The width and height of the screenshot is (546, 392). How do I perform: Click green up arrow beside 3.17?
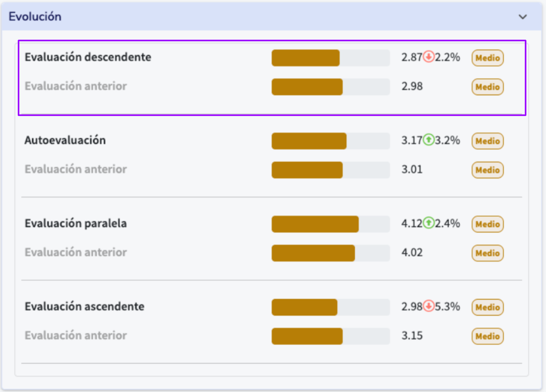click(x=429, y=140)
